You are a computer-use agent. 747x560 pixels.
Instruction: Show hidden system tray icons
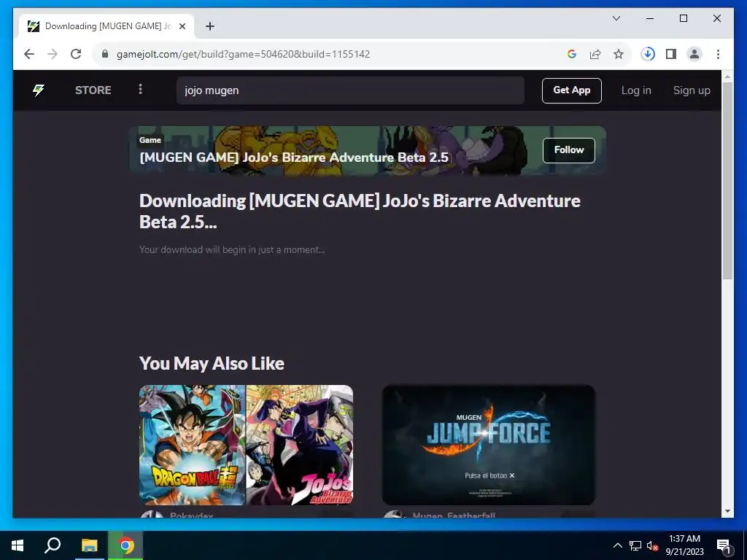[617, 545]
